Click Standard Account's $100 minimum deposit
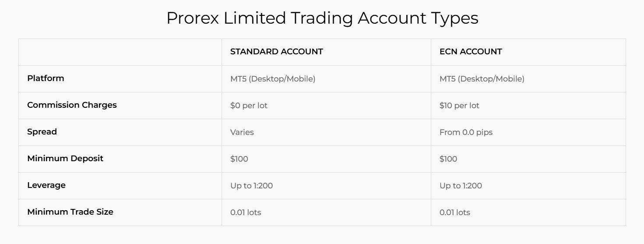 [239, 159]
